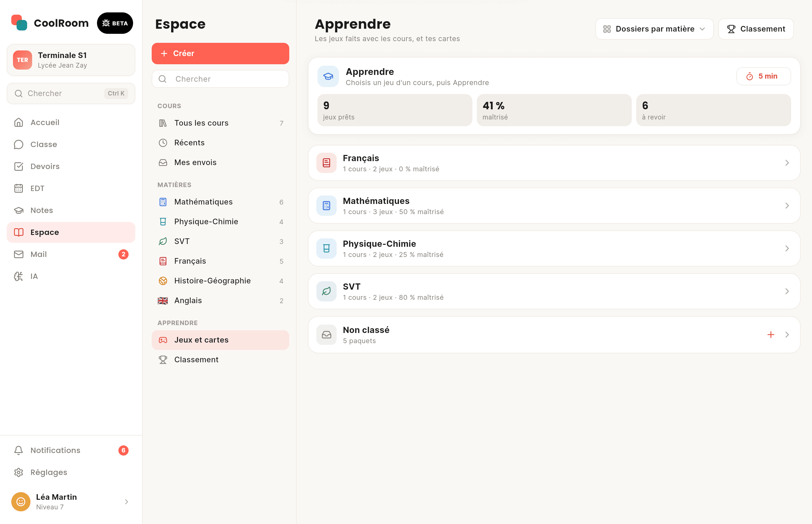Switch the Terminale S1 class card
This screenshot has width=812, height=524.
71,60
